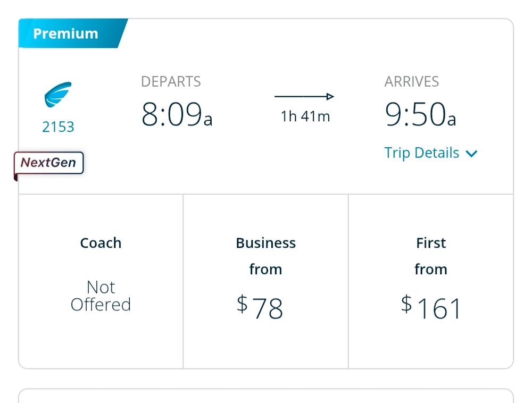Click the blue airline wing logo

click(x=57, y=95)
